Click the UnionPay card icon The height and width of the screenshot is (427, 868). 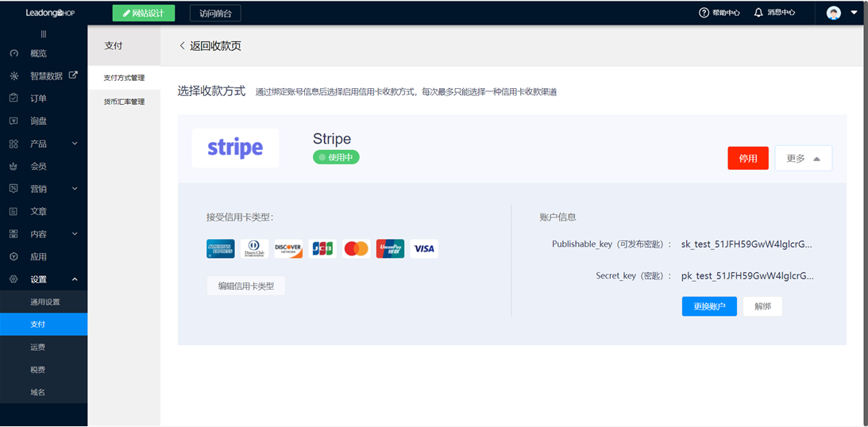390,248
